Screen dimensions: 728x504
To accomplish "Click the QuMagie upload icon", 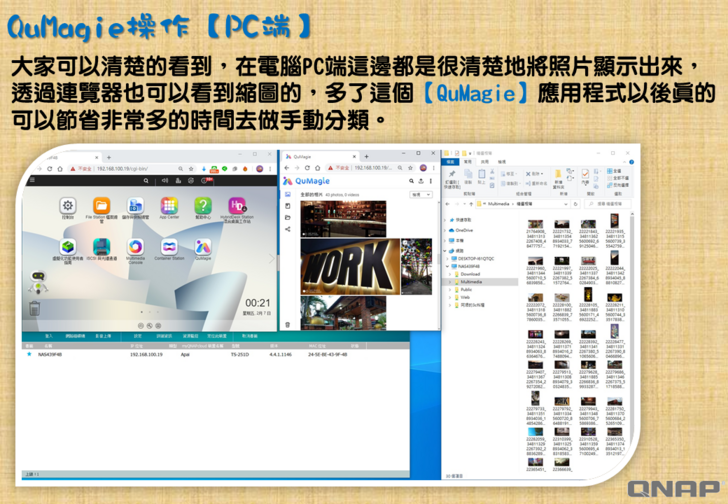I will [421, 181].
